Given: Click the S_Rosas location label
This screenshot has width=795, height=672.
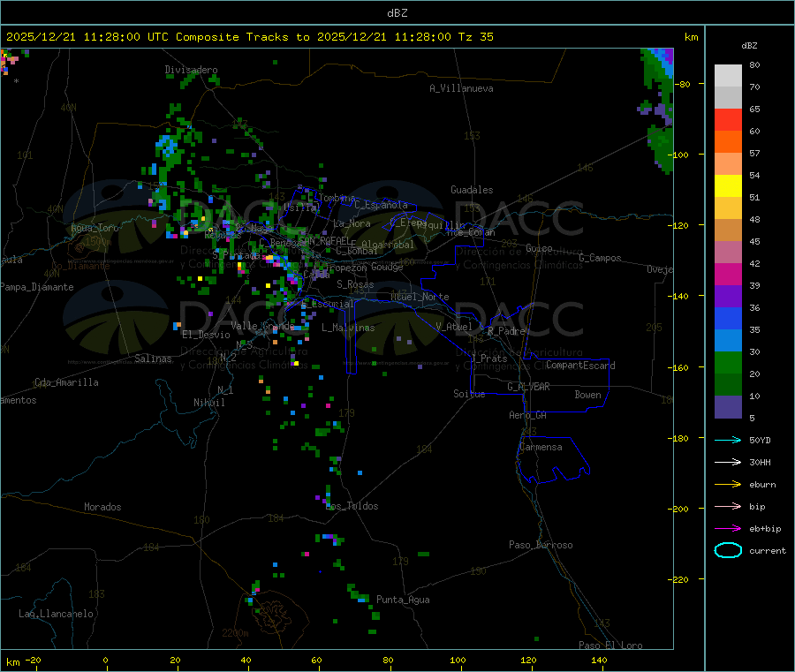Looking at the screenshot, I should pos(355,284).
